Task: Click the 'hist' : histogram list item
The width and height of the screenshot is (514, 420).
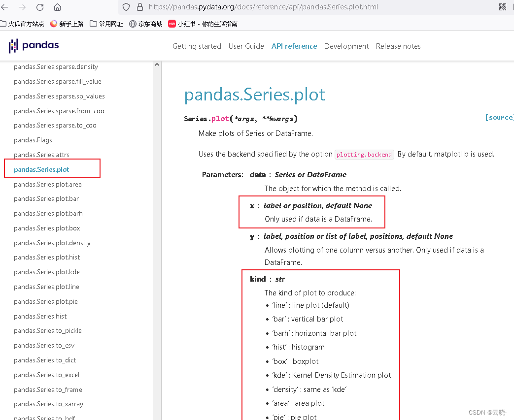Action: tap(298, 347)
